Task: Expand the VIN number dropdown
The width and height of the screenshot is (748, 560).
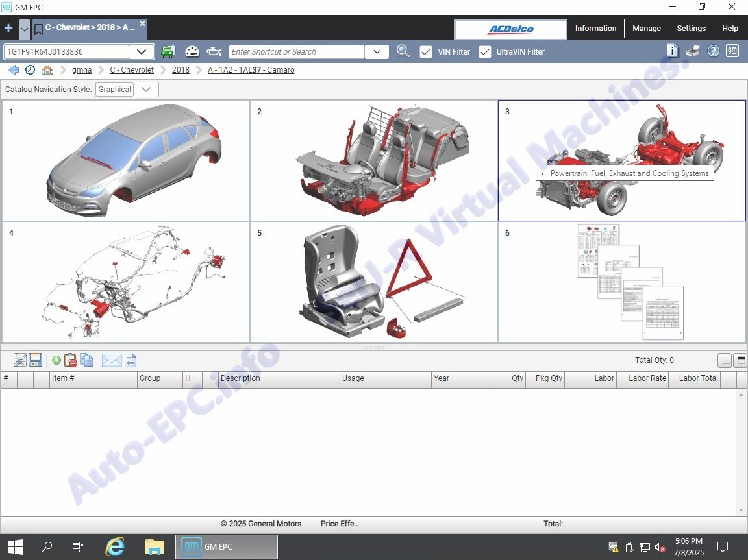Action: [x=141, y=52]
